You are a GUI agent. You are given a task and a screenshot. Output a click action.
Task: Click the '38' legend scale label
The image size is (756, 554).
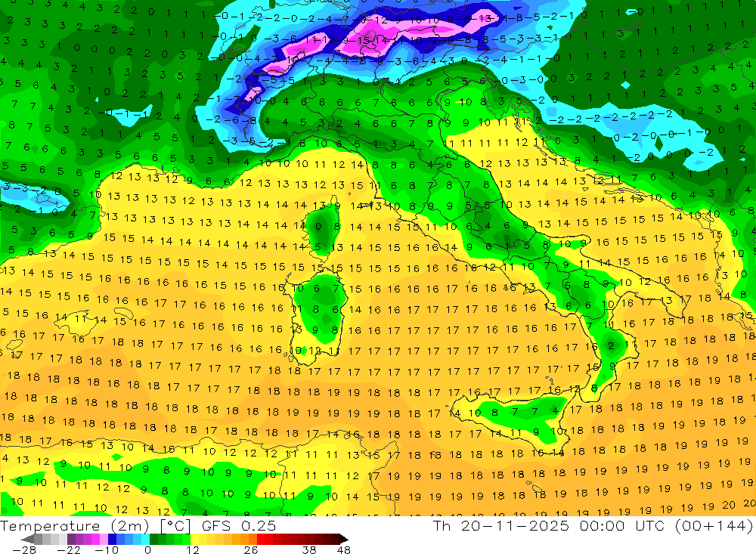click(x=309, y=549)
